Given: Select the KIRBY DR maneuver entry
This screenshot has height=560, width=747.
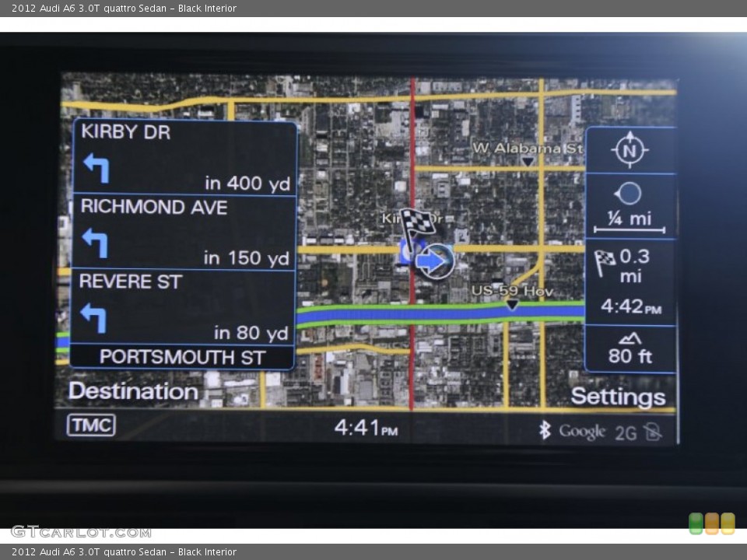Looking at the screenshot, I should (185, 157).
